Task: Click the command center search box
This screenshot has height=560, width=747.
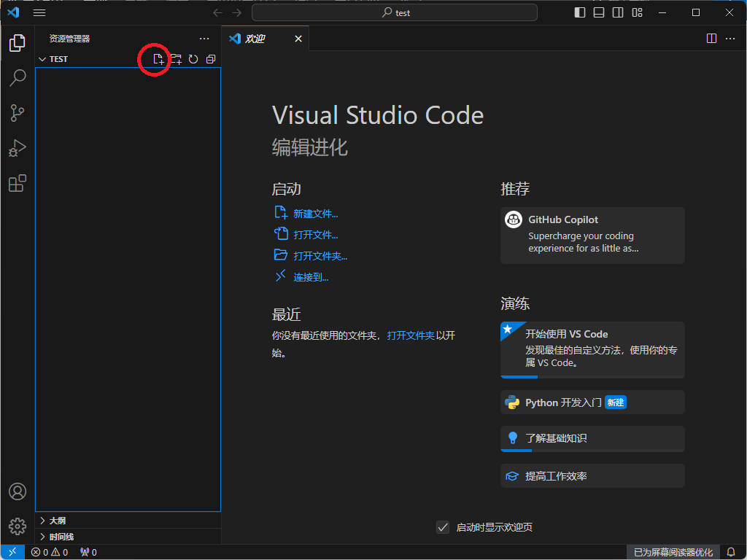Action: (395, 13)
